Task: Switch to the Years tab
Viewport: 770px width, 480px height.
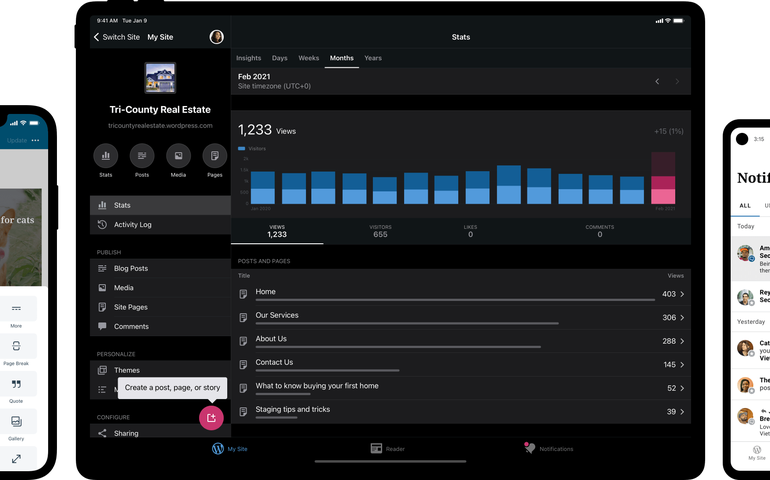Action: tap(372, 58)
